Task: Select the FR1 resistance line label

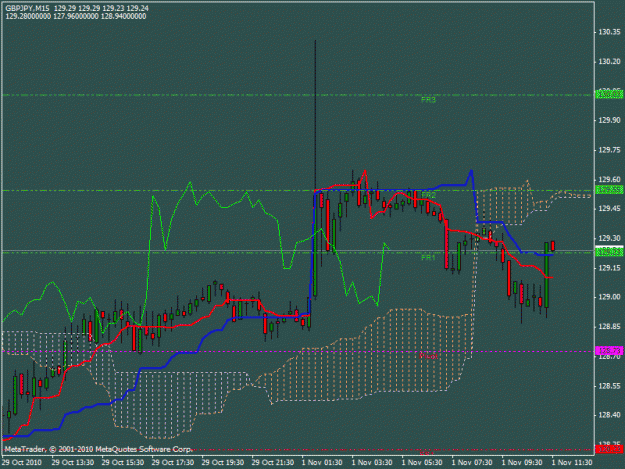Action: point(428,258)
